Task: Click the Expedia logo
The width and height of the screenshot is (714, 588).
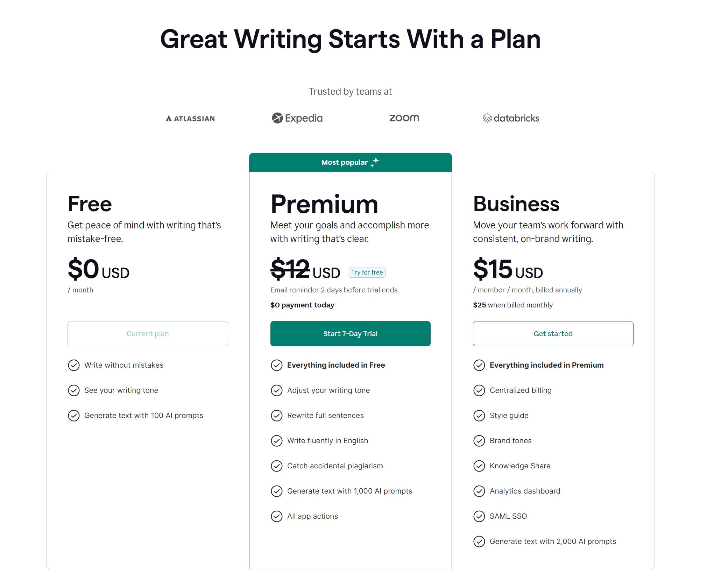Action: (297, 118)
